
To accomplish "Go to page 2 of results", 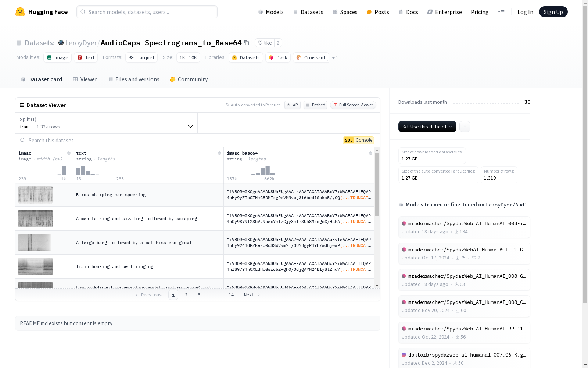I will [x=186, y=295].
